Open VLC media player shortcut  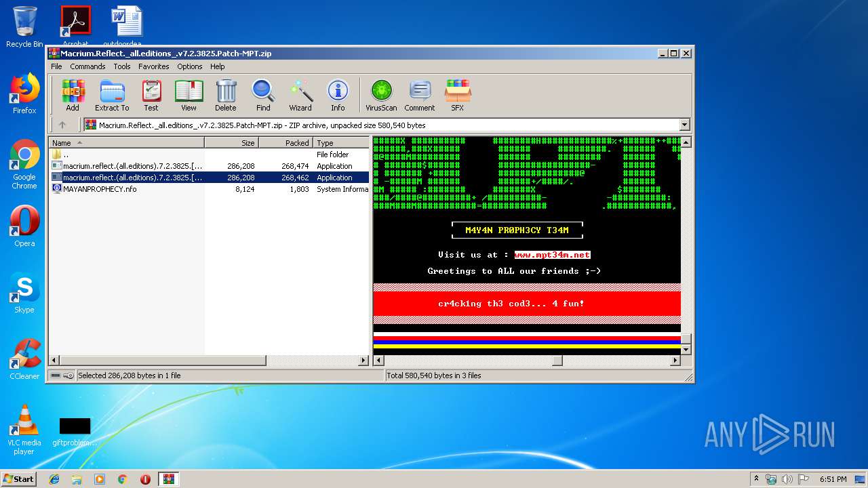coord(24,430)
